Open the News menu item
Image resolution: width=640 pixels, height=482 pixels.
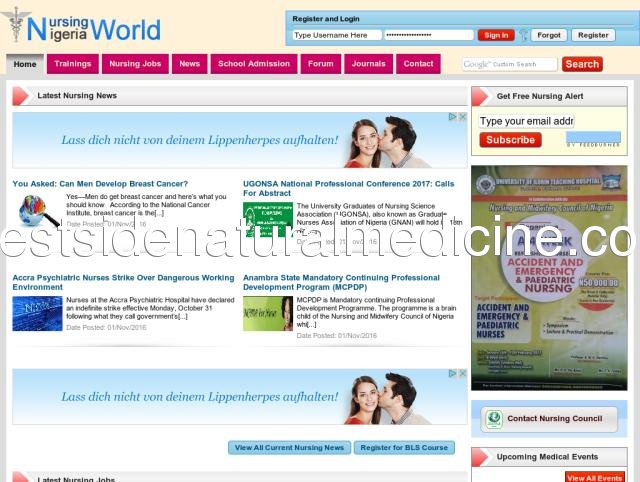click(189, 64)
